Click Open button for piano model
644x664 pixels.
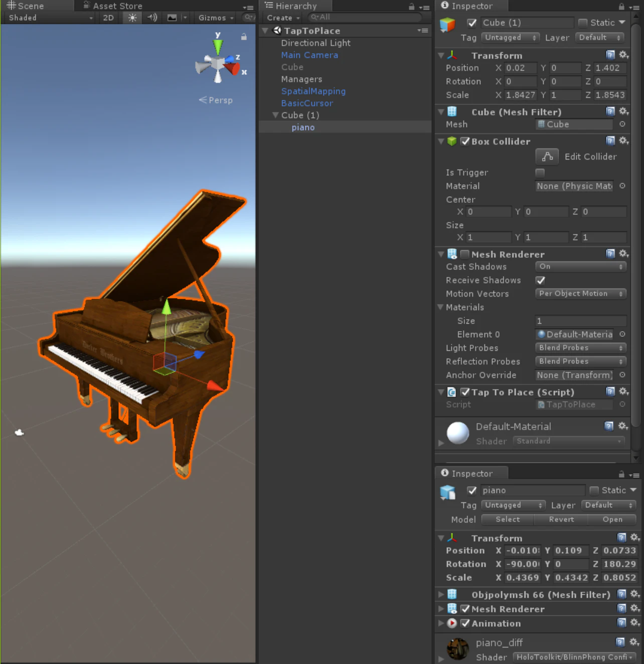tap(612, 519)
